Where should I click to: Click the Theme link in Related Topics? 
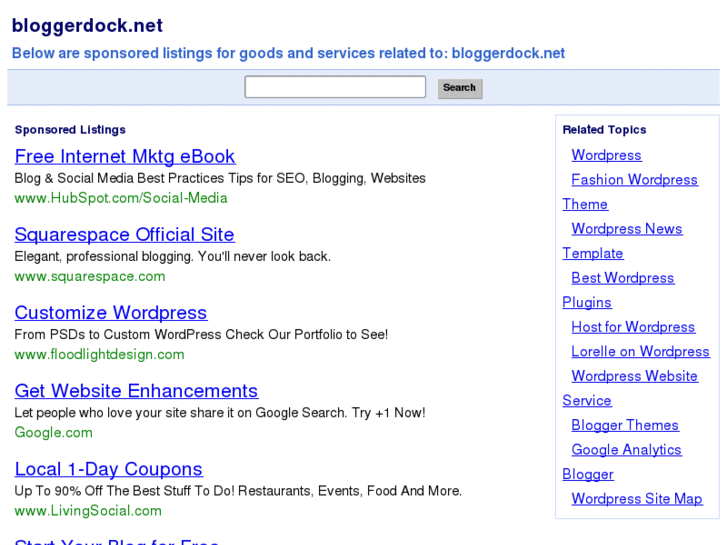pos(585,204)
